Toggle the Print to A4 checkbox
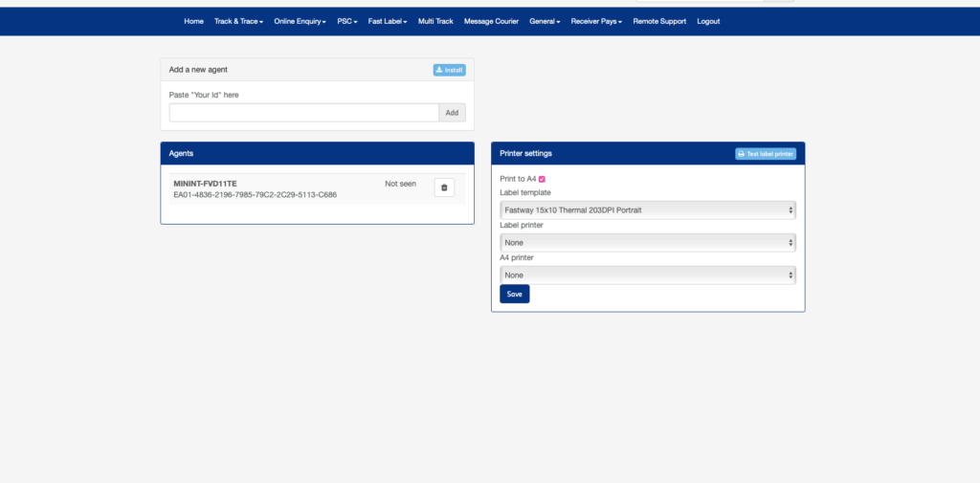This screenshot has height=483, width=980. [542, 179]
